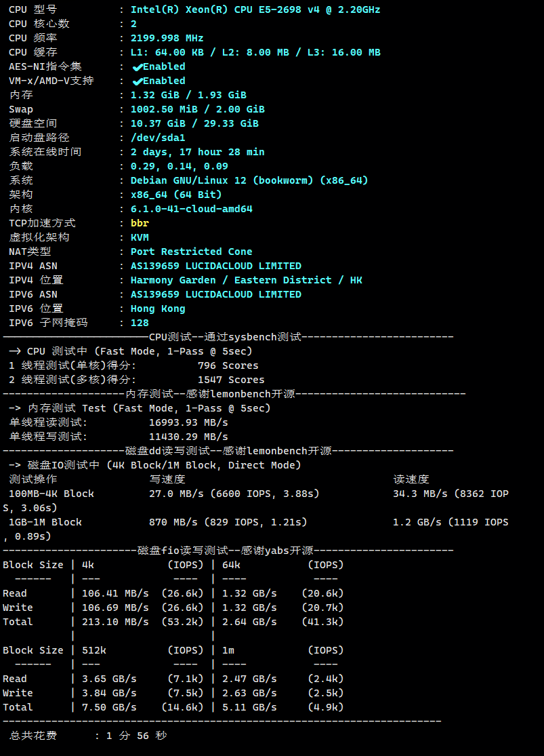
Task: Click the /dev/sda1 boot disk path
Action: pyautogui.click(x=158, y=138)
